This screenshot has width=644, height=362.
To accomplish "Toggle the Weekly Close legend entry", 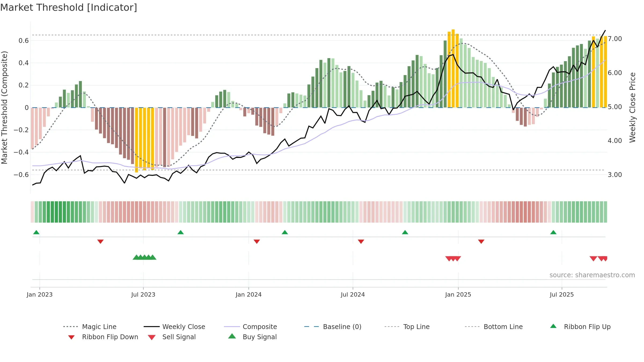I will 174,327.
